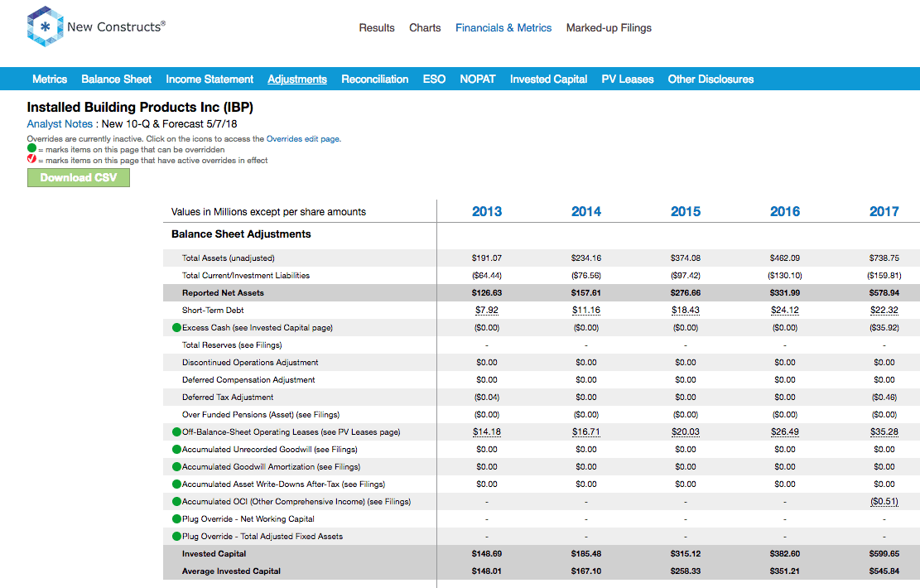Viewport: 920px width, 588px height.
Task: Switch to the NOPAT tab
Action: tap(478, 80)
